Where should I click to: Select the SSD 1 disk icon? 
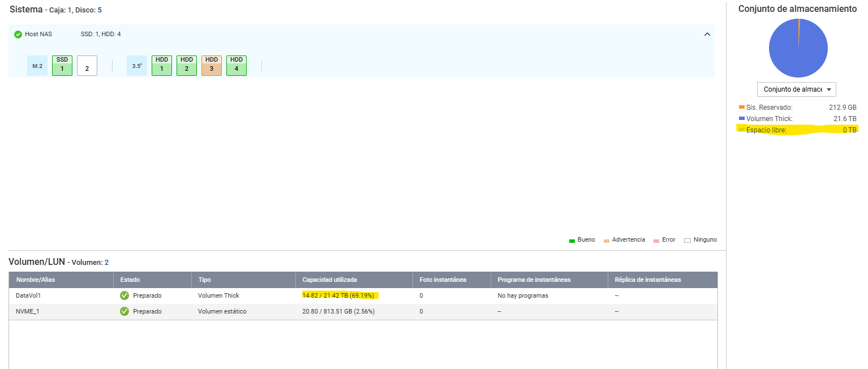click(x=62, y=66)
